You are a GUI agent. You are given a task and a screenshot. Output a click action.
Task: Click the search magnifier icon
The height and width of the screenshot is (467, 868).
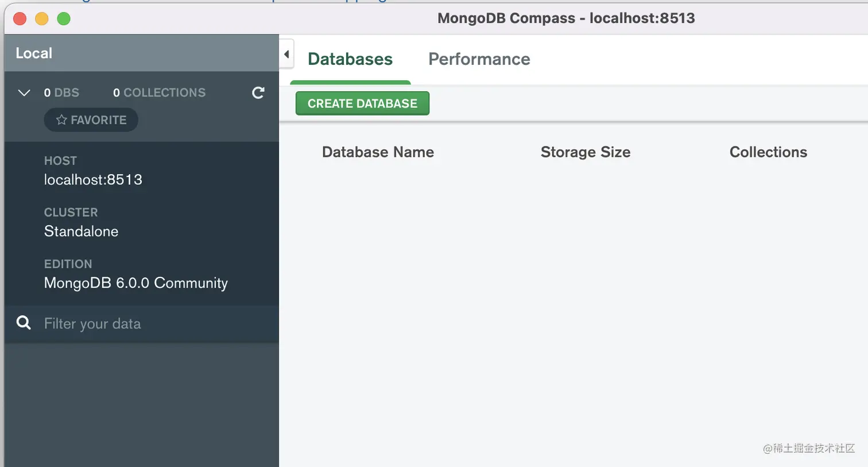[24, 323]
